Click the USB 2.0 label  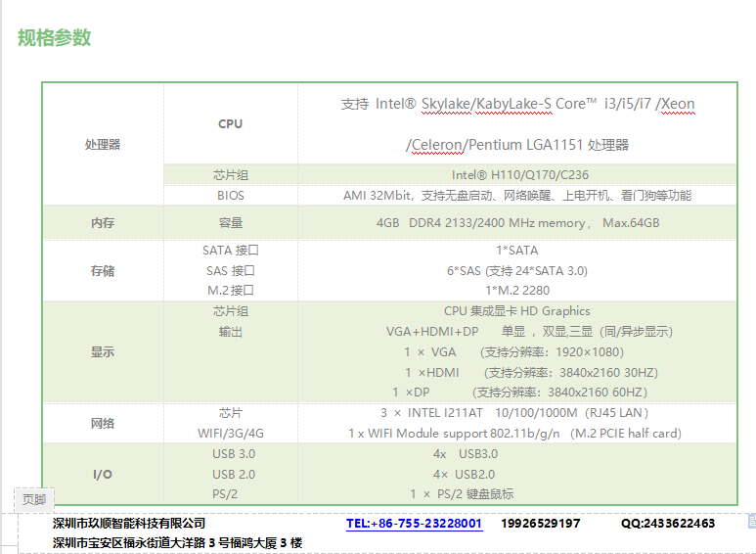tap(234, 475)
